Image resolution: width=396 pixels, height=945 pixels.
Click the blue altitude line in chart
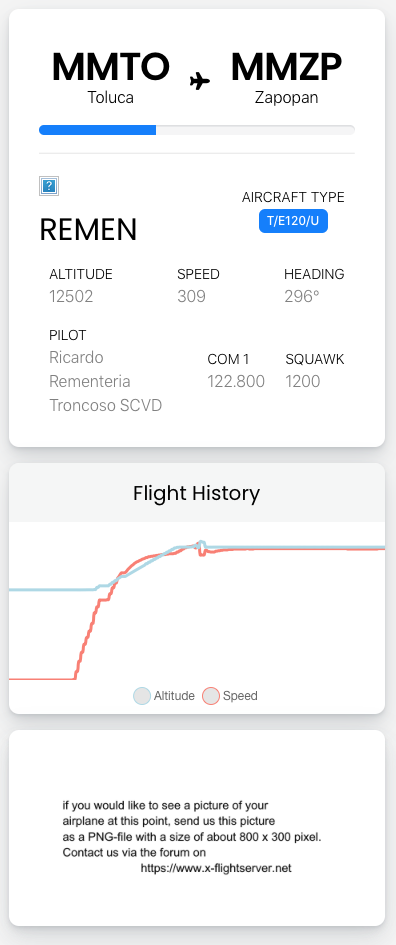[x=48, y=589]
